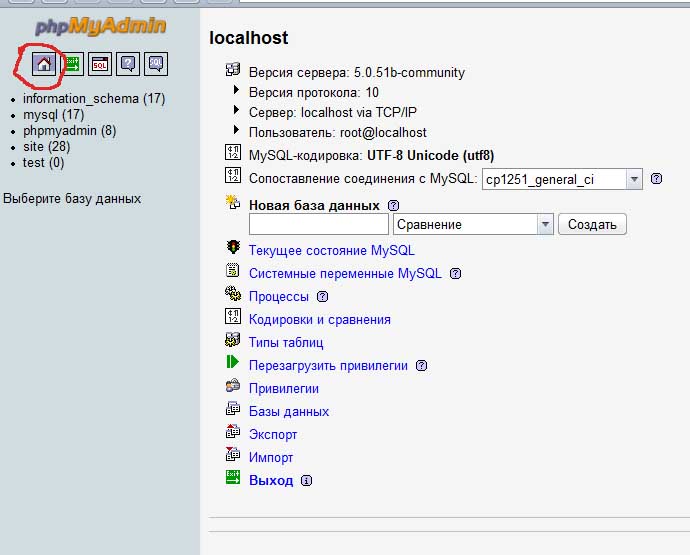Image resolution: width=690 pixels, height=555 pixels.
Task: Open Текущее состояние MySQL link
Action: [332, 250]
